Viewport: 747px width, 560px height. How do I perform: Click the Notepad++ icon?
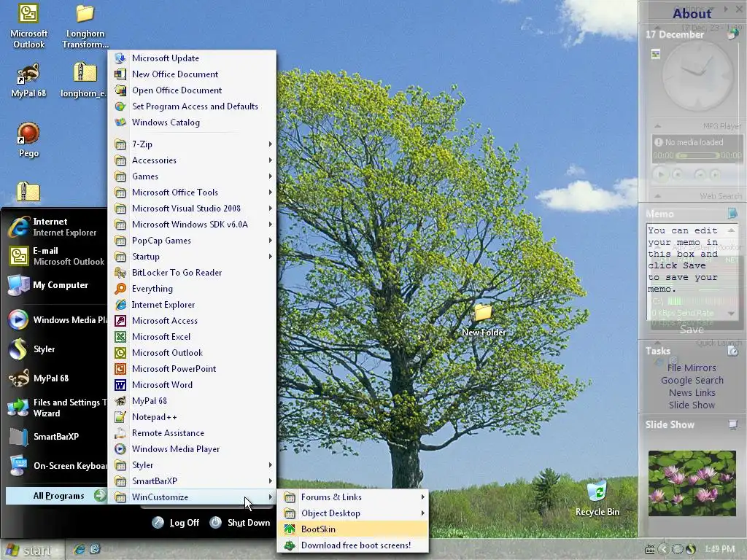(x=120, y=417)
